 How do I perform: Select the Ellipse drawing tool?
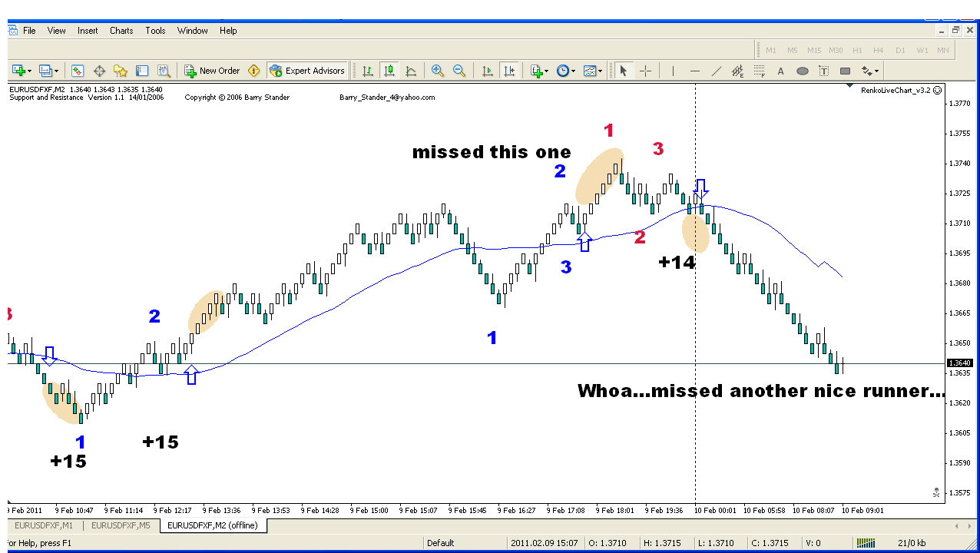pyautogui.click(x=802, y=71)
